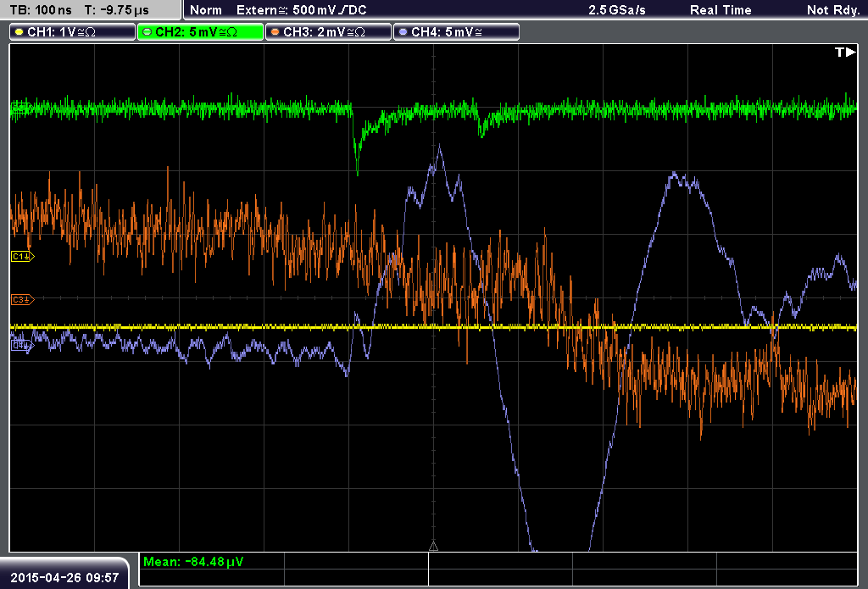The height and width of the screenshot is (589, 868).
Task: Click the blue dot in the CH4 tab
Action: point(403,32)
